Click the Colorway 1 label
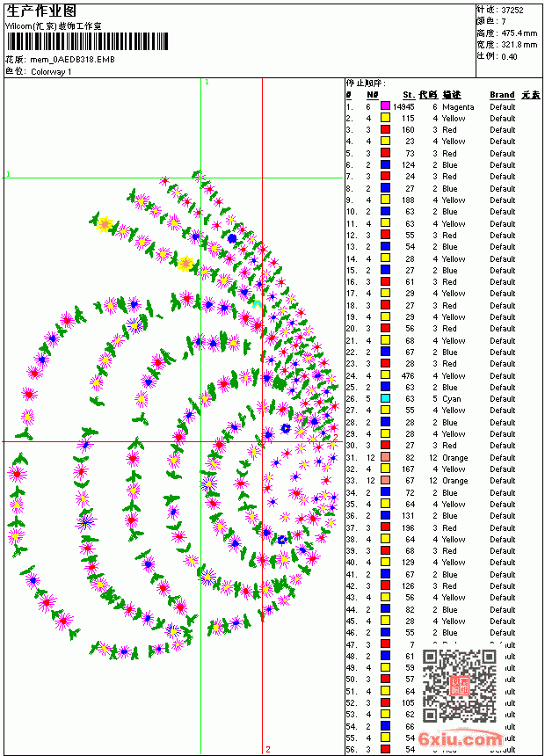The image size is (545, 756). click(51, 72)
